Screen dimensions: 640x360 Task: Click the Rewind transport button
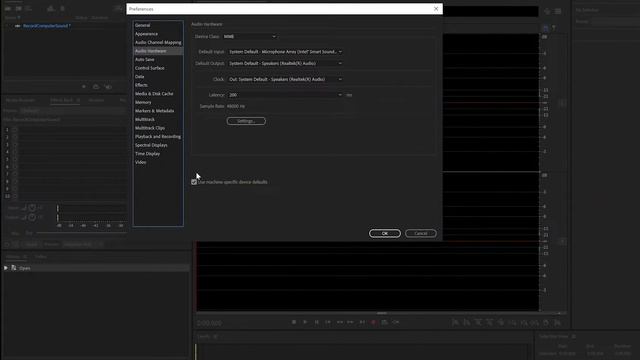(339, 322)
